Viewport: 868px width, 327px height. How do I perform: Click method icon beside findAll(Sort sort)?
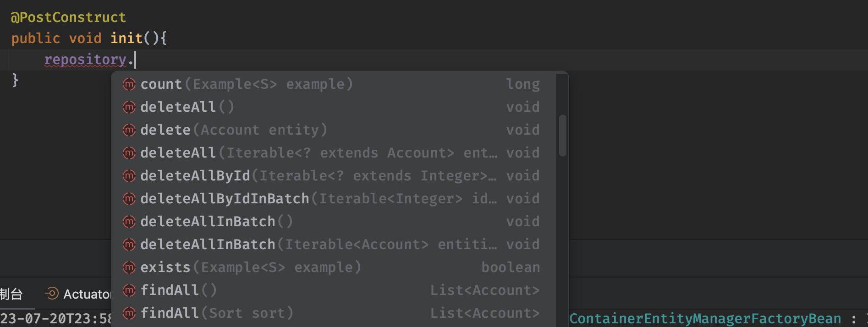[x=129, y=313]
